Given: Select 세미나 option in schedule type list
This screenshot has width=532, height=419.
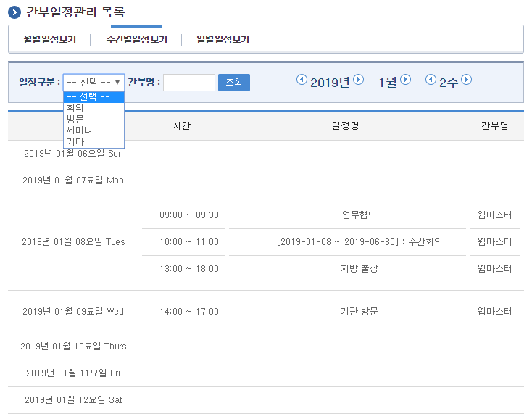Looking at the screenshot, I should click(79, 130).
